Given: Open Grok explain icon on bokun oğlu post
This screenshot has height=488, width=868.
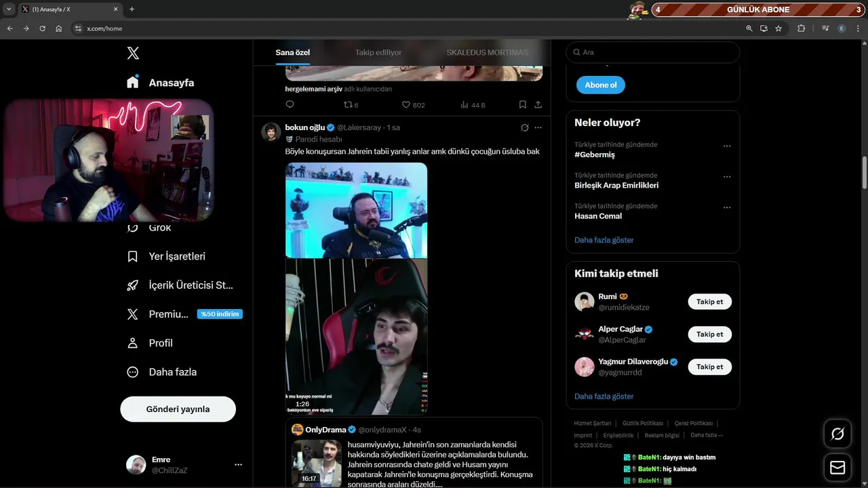Looking at the screenshot, I should pos(524,127).
